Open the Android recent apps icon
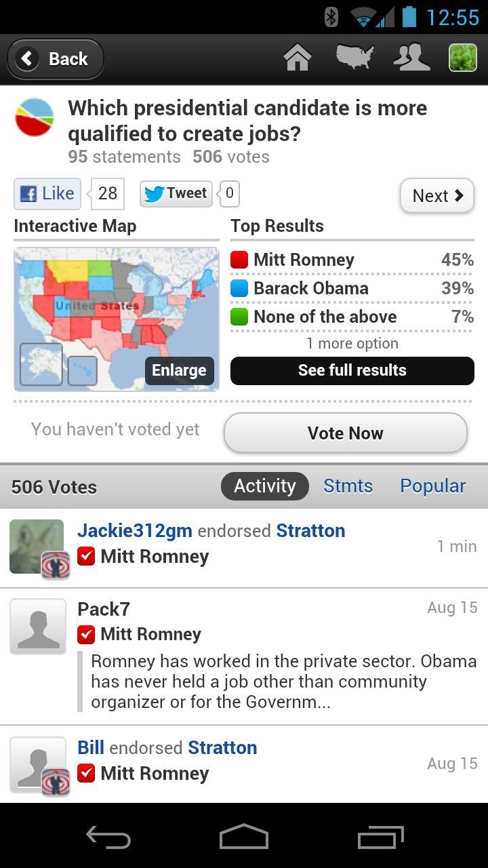 [380, 837]
